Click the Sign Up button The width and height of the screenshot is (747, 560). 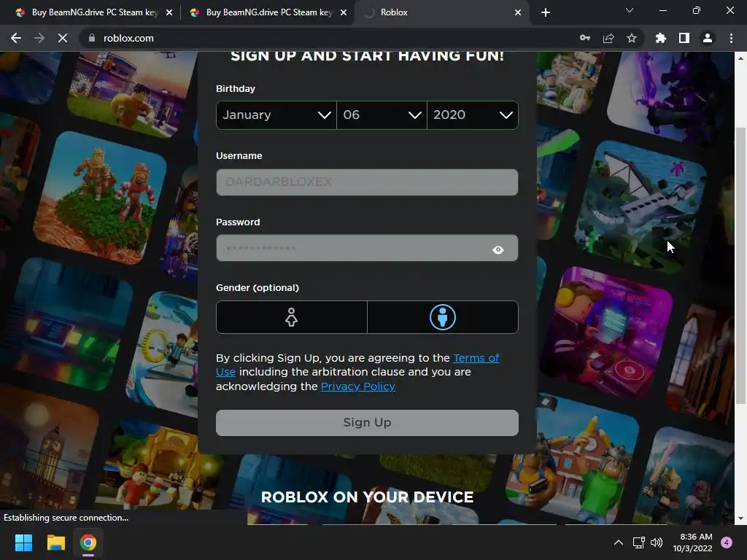click(x=368, y=423)
